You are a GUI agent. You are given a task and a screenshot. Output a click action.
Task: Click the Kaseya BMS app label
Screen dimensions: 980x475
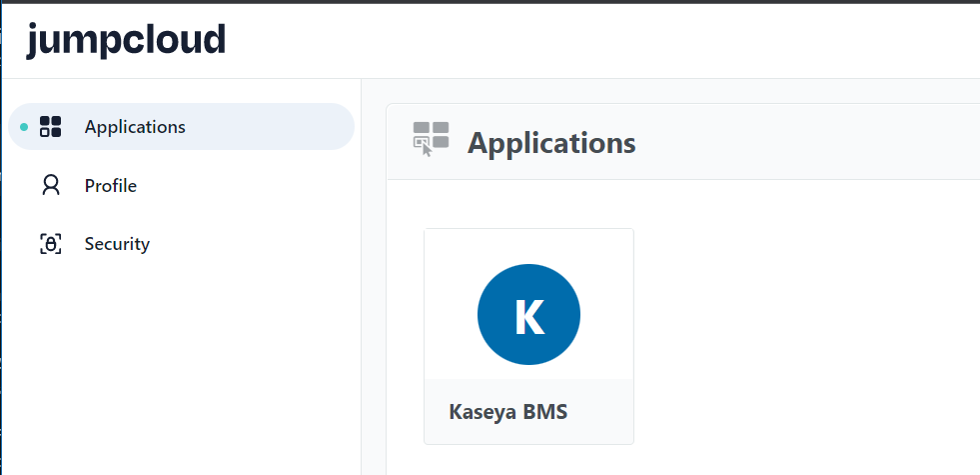(x=508, y=412)
